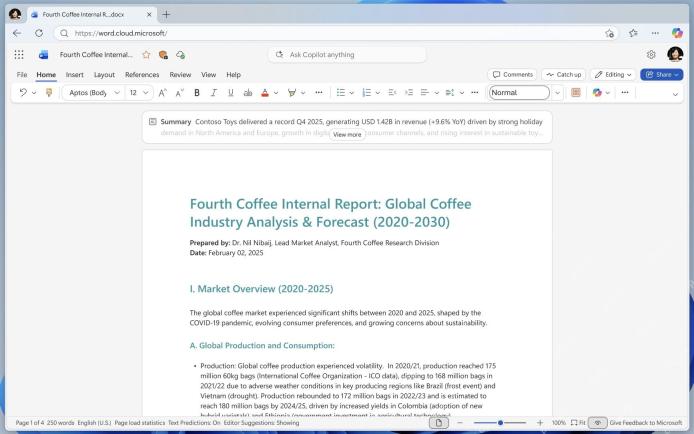Expand the highlight color dropdown arrow
This screenshot has height=434, width=694.
pyautogui.click(x=303, y=93)
